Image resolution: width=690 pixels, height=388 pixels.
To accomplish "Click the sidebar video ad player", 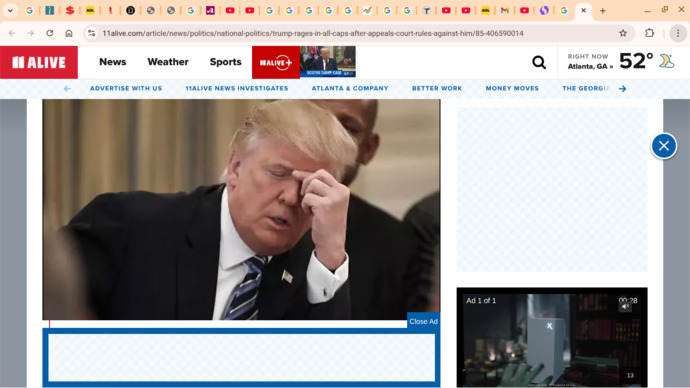I will [552, 337].
